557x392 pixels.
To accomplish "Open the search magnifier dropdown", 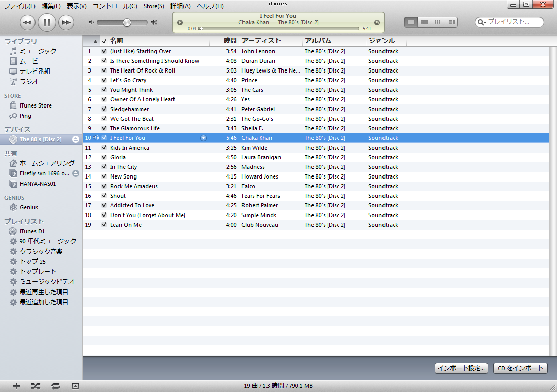I will pyautogui.click(x=482, y=22).
